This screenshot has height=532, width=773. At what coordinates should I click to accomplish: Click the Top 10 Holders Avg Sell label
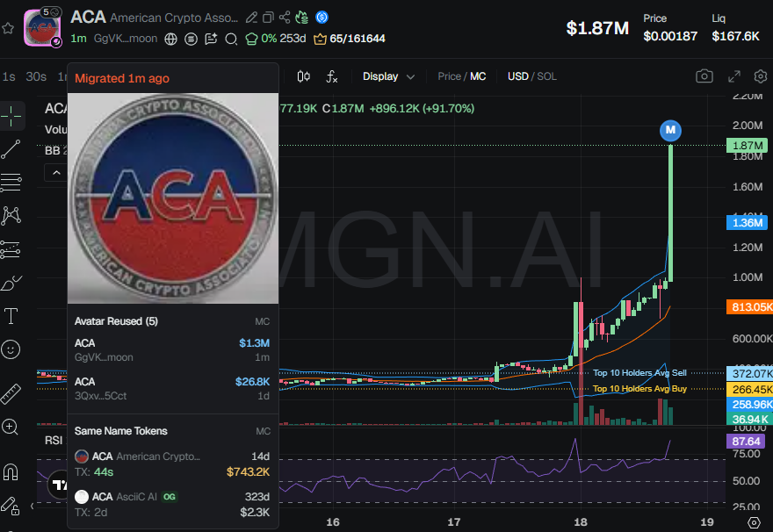tap(639, 373)
